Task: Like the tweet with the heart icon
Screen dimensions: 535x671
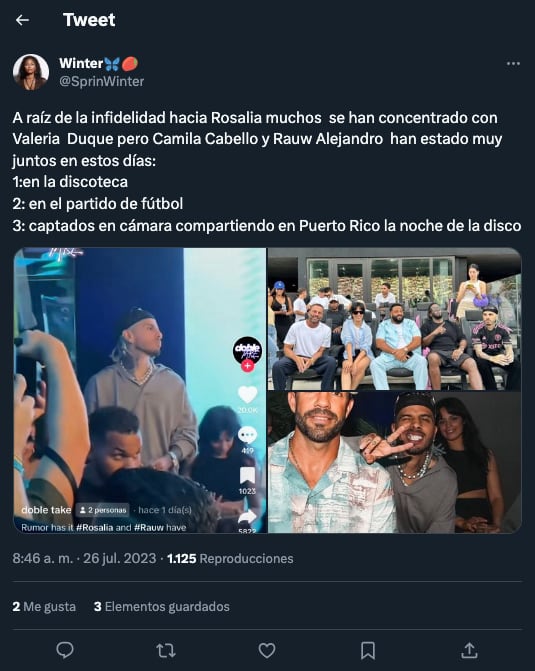Action: click(x=267, y=650)
